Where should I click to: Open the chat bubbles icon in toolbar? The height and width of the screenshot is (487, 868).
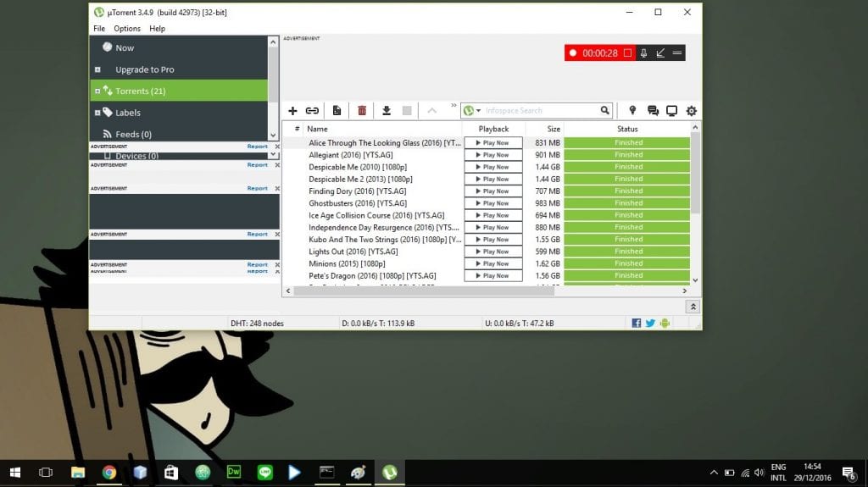(x=653, y=111)
